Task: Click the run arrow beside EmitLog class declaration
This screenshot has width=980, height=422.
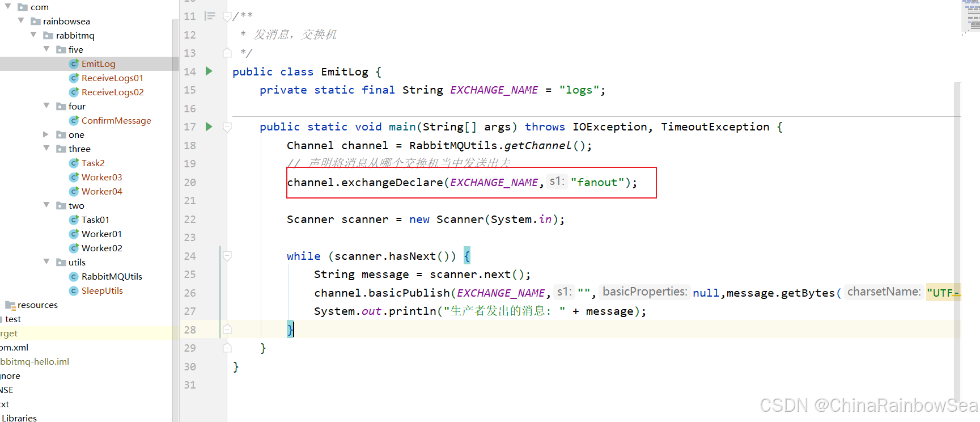Action: [x=209, y=71]
